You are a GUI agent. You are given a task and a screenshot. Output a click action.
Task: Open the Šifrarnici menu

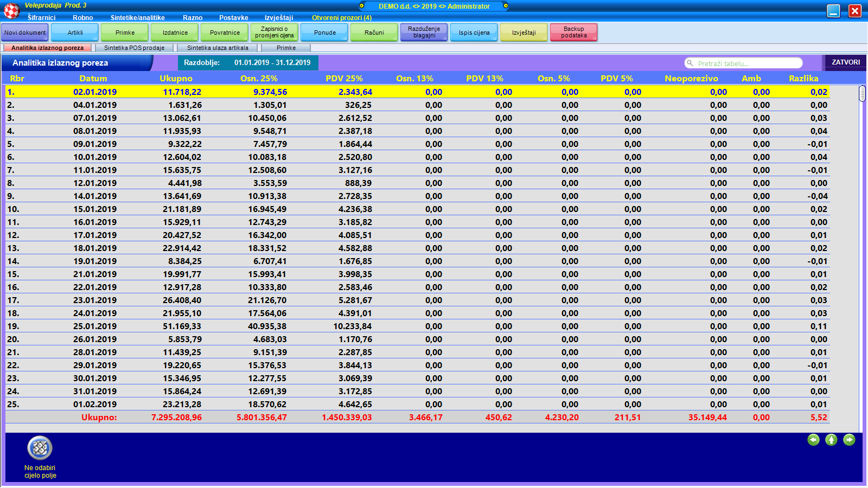tap(41, 18)
